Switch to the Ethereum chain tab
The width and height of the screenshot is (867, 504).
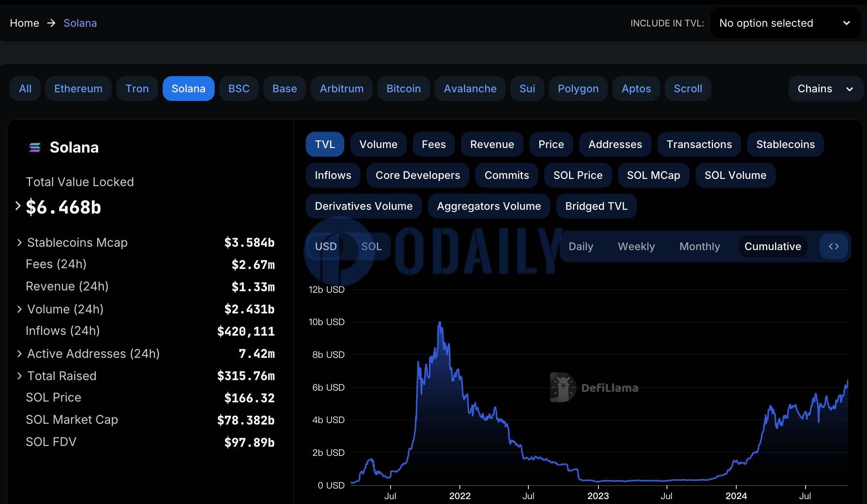(78, 89)
